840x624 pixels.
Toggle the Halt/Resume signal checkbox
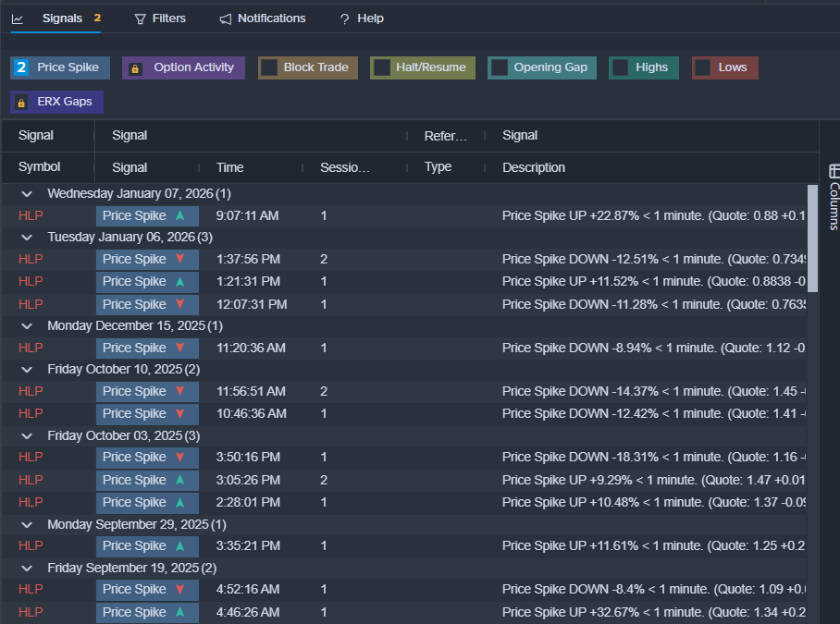click(381, 67)
